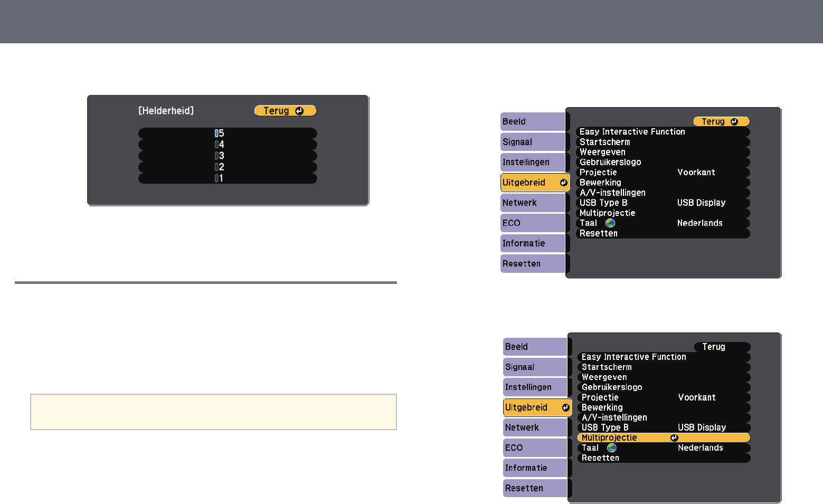This screenshot has width=823, height=504.
Task: Click USB Display value in menu with Multiprojectie highlighted
Action: coord(702,427)
